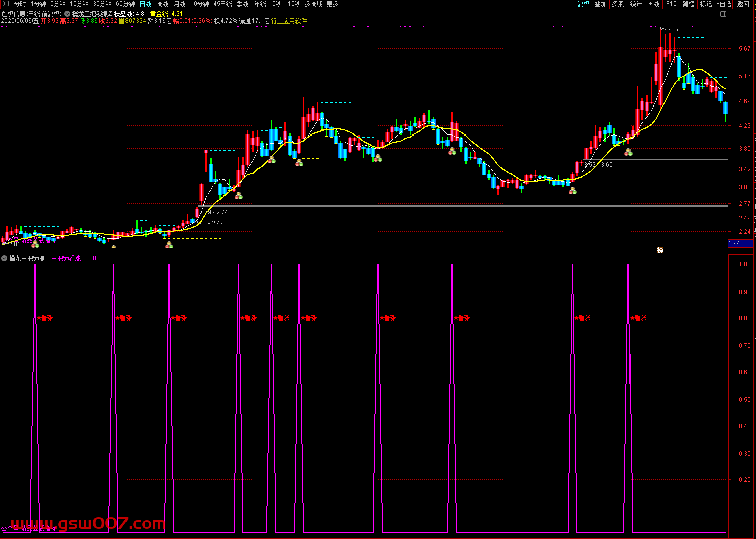Click the 流通17.1亿 float value
This screenshot has height=539, width=756.
tap(254, 21)
